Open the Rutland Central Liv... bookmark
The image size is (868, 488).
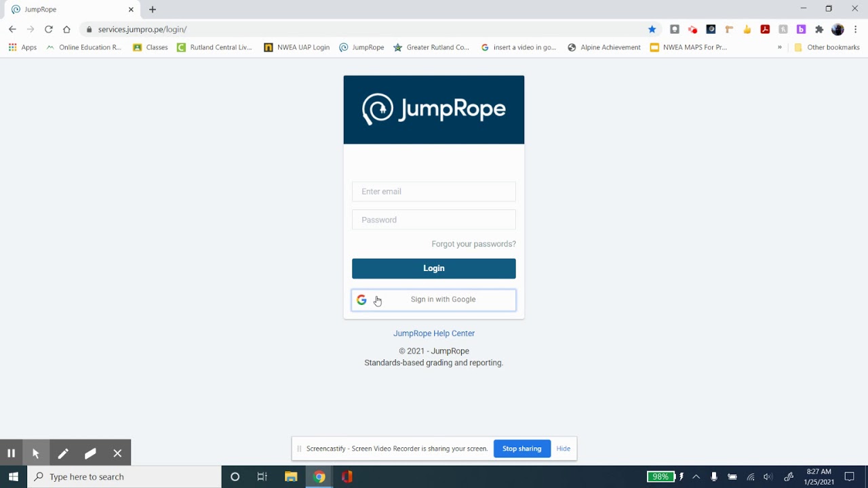pyautogui.click(x=214, y=47)
